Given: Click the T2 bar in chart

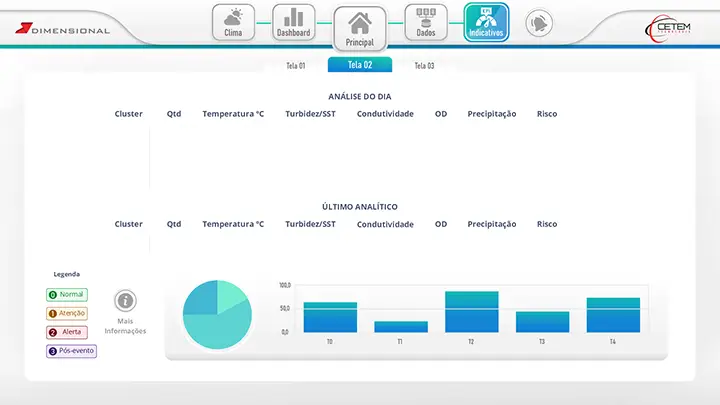Looking at the screenshot, I should point(471,312).
